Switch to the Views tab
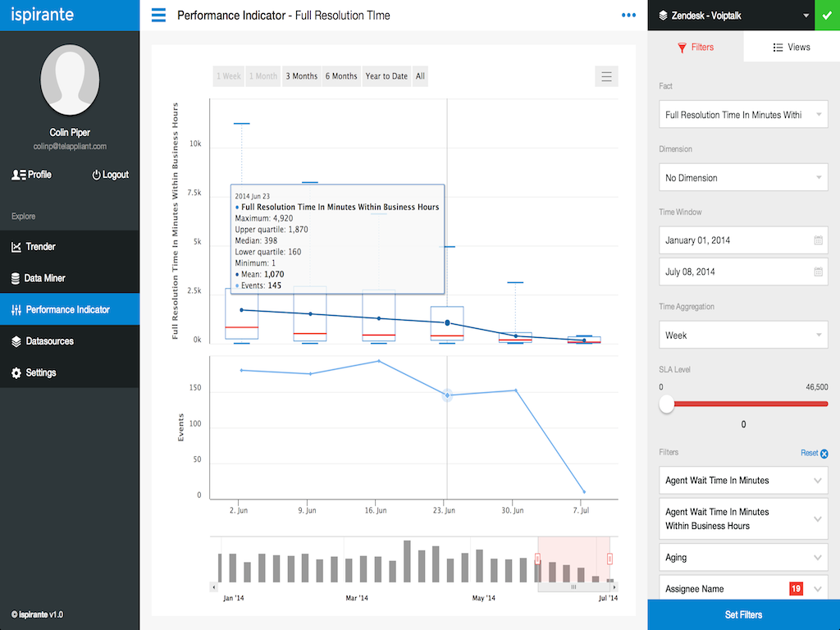This screenshot has width=840, height=630. [x=792, y=48]
